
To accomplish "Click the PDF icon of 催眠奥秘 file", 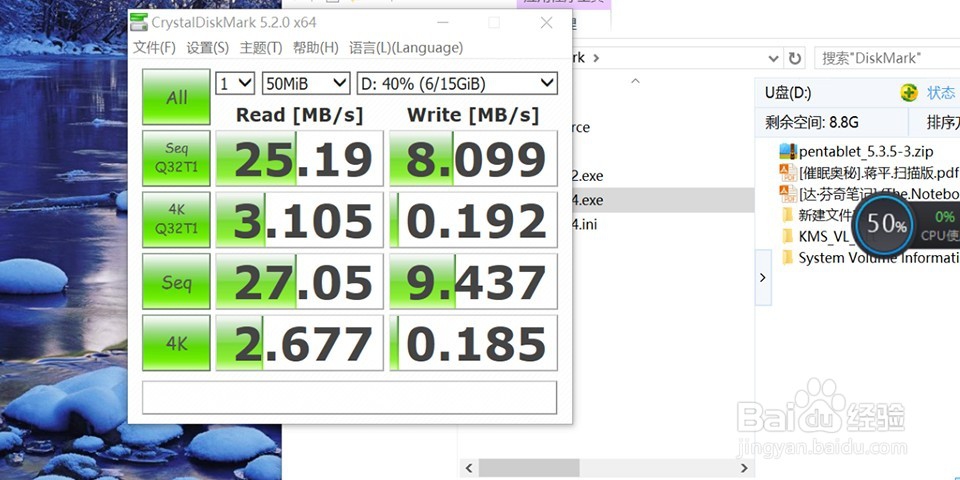I will [x=787, y=172].
